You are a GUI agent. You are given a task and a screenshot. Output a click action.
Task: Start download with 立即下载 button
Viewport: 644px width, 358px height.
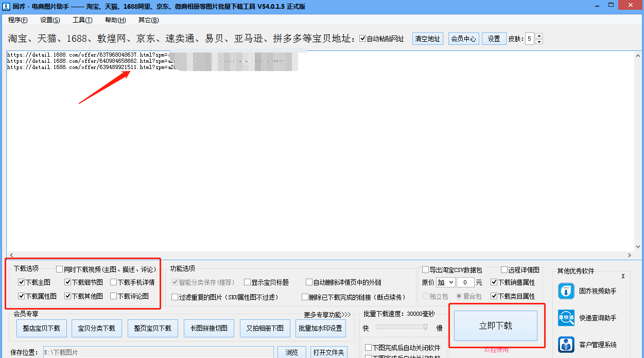click(x=496, y=326)
